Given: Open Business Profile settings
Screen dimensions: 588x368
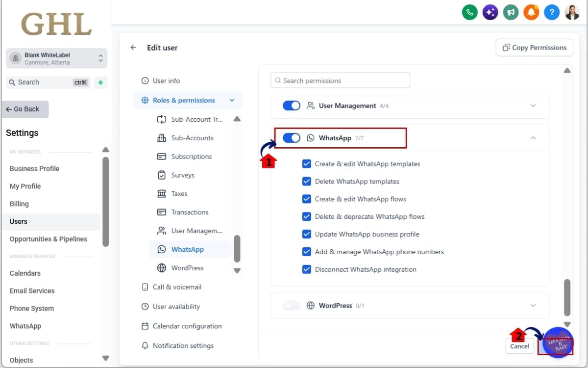Looking at the screenshot, I should pos(34,168).
